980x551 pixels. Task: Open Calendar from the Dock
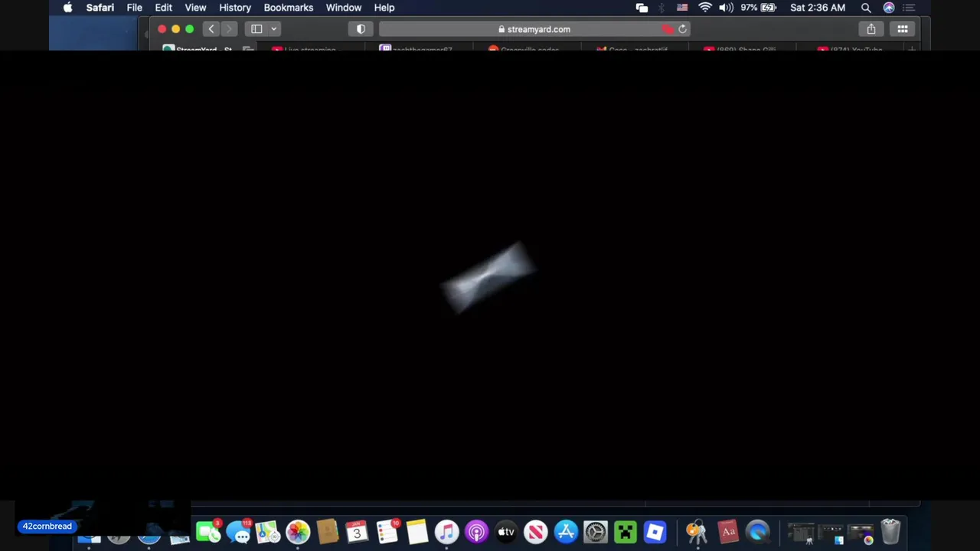pos(357,532)
